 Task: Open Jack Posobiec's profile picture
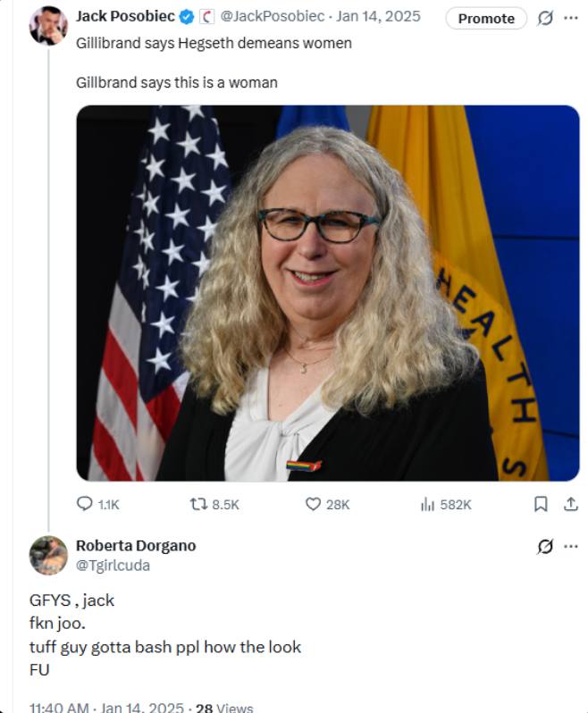pos(47,25)
